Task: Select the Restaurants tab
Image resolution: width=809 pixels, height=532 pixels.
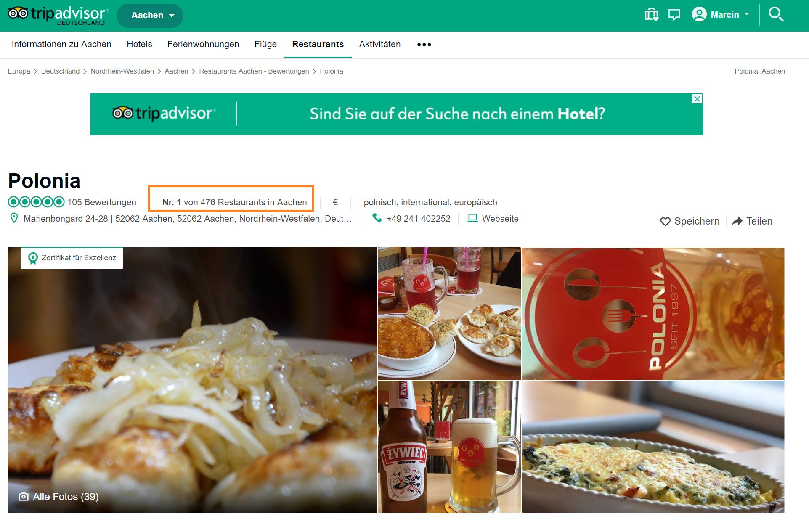Action: tap(318, 44)
